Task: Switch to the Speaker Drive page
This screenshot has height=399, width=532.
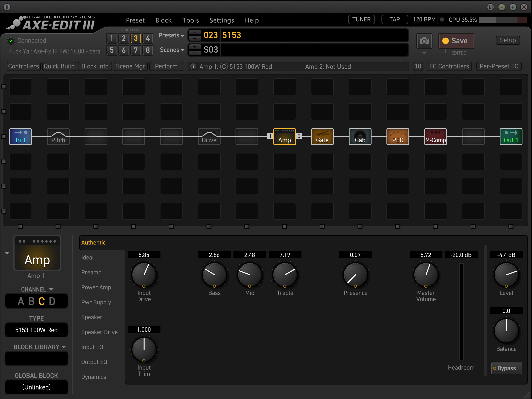Action: [x=99, y=332]
